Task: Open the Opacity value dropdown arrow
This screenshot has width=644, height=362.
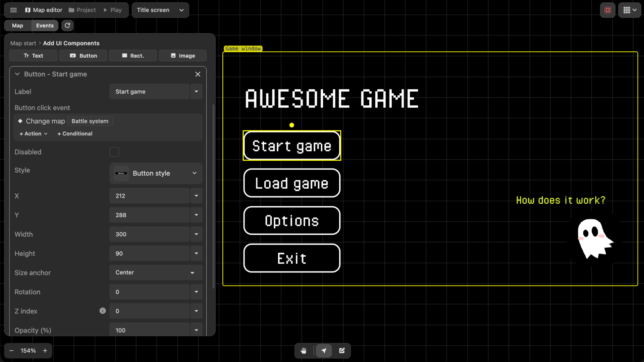Action: 196,330
